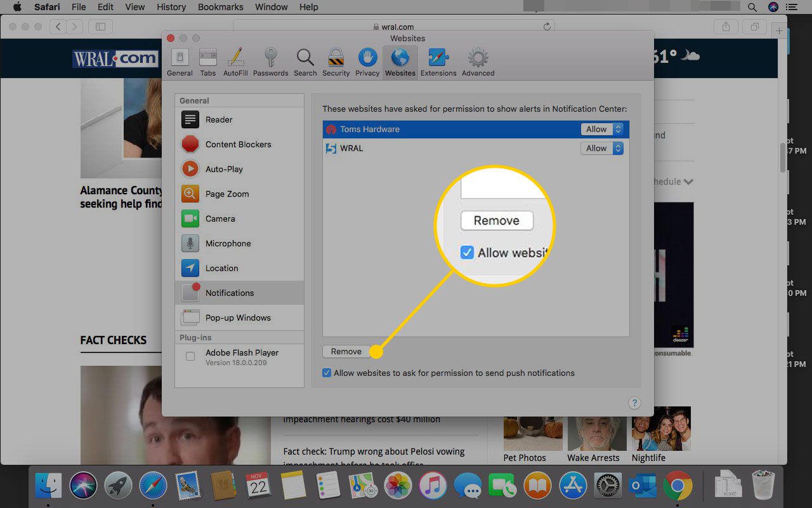Click the WRAL.com logo
812x508 pixels.
coord(115,59)
